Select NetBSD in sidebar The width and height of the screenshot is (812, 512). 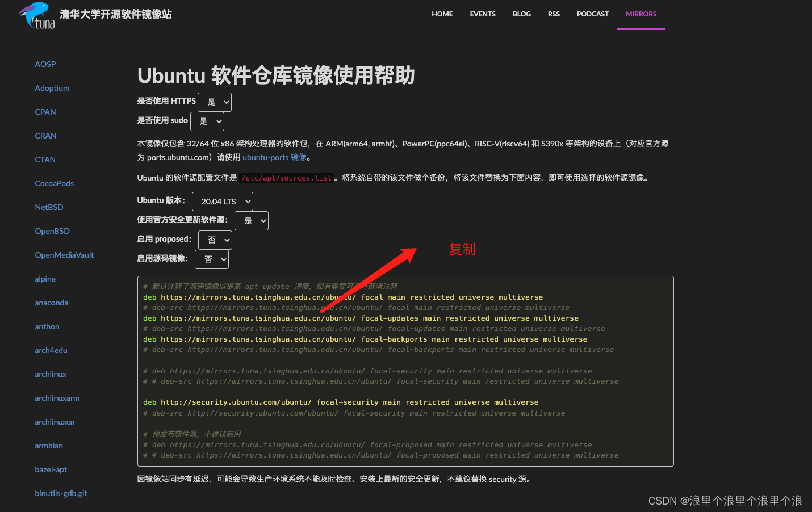pyautogui.click(x=49, y=207)
